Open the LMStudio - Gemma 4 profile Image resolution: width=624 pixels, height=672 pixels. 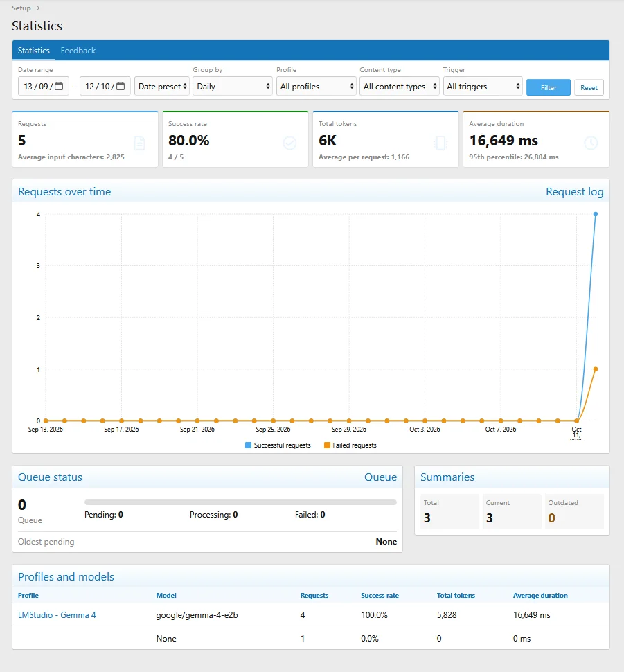[57, 615]
